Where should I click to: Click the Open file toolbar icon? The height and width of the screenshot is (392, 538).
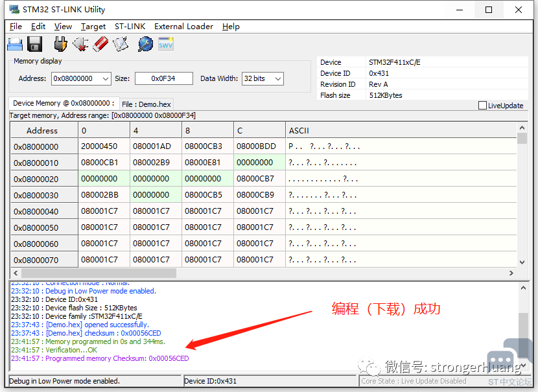[15, 44]
